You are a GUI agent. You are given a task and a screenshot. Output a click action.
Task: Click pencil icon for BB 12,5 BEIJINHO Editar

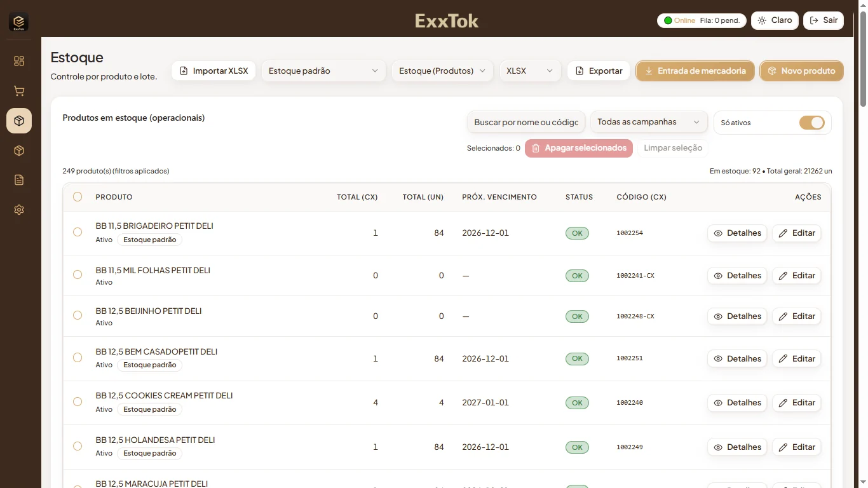click(x=783, y=316)
